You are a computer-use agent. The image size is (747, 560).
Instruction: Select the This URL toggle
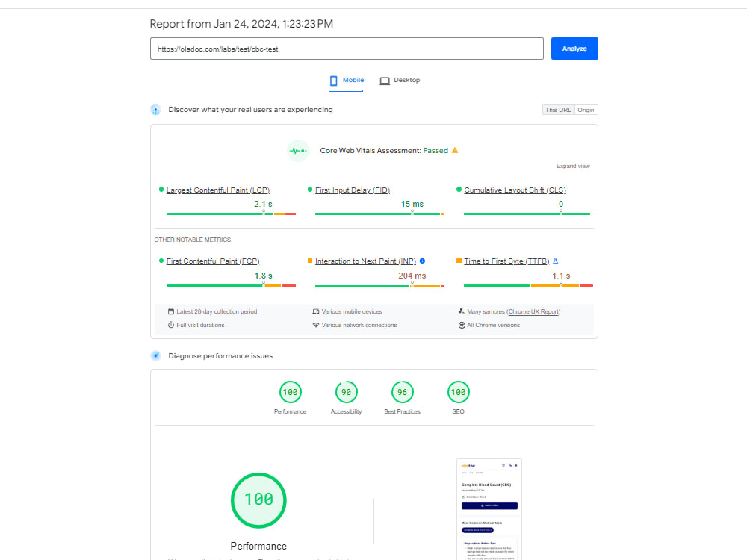click(x=558, y=109)
